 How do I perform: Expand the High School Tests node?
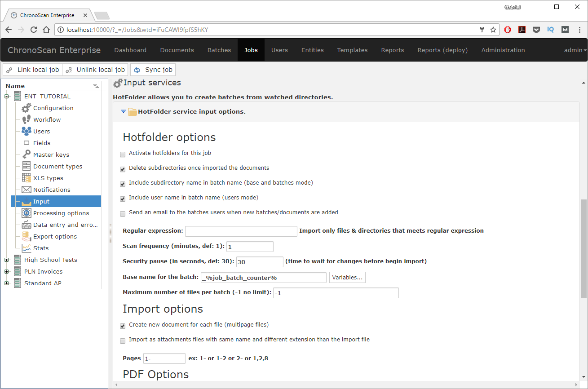click(7, 260)
